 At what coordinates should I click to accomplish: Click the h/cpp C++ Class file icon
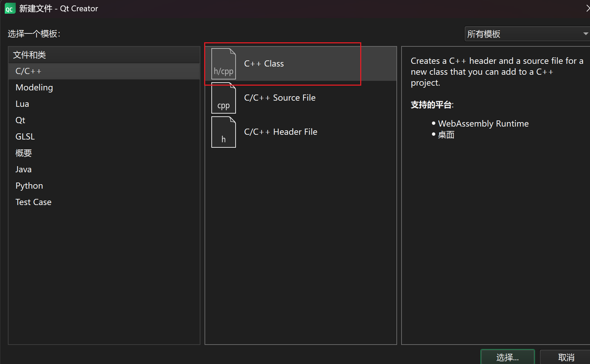coord(224,64)
